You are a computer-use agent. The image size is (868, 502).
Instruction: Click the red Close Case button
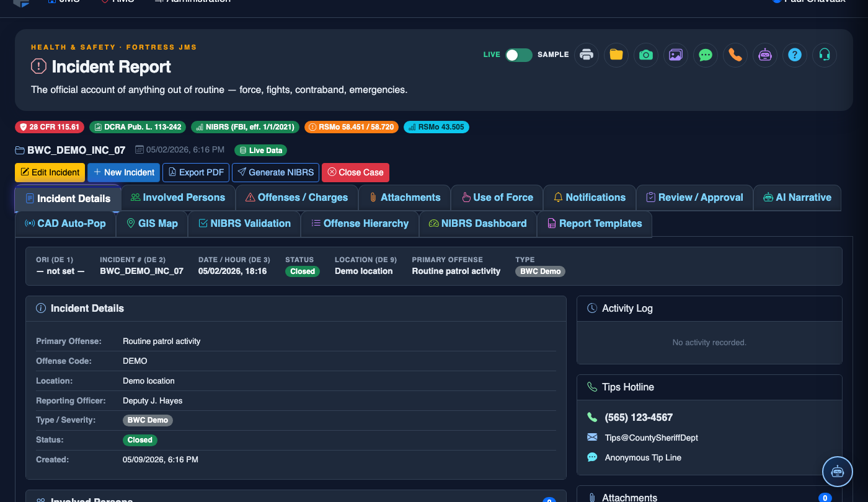pyautogui.click(x=355, y=172)
